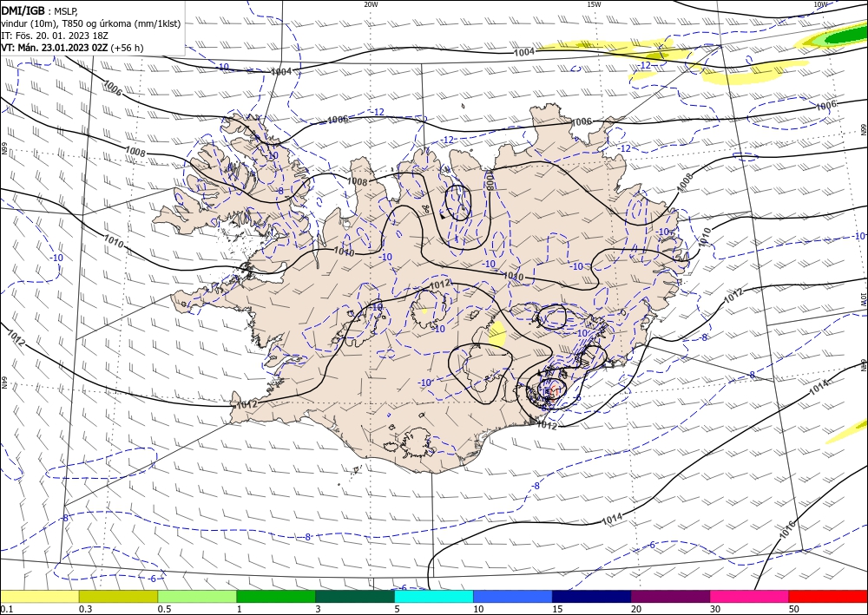Image resolution: width=868 pixels, height=615 pixels.
Task: Click the green 1 mm legend swatch
Action: 276,596
